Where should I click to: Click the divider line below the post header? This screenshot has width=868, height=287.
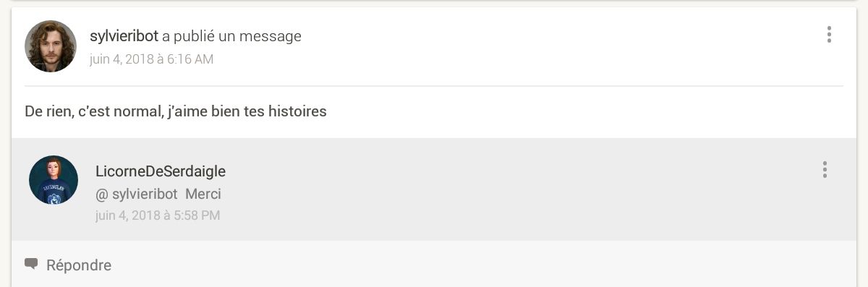pos(434,86)
